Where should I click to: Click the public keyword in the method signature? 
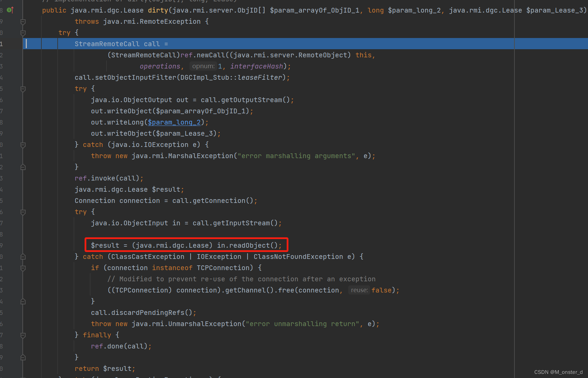pyautogui.click(x=54, y=10)
